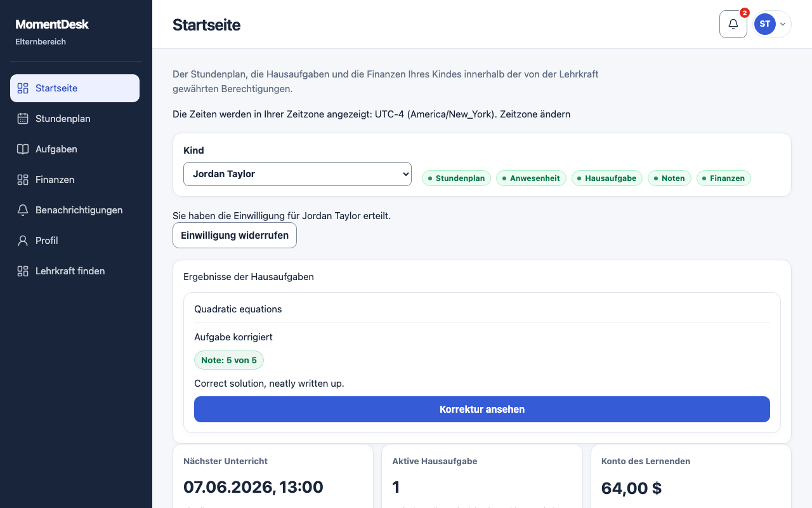The width and height of the screenshot is (812, 508).
Task: Click the ST user avatar
Action: tap(765, 24)
